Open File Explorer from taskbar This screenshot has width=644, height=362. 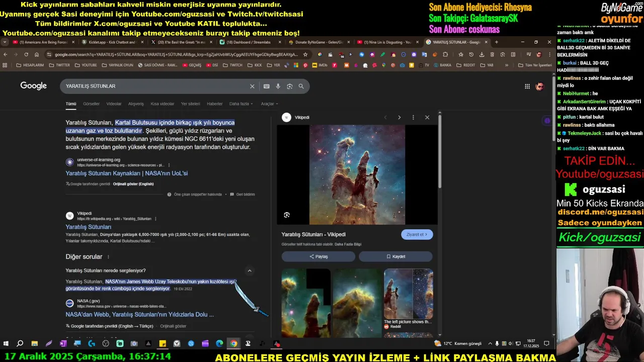[34, 344]
